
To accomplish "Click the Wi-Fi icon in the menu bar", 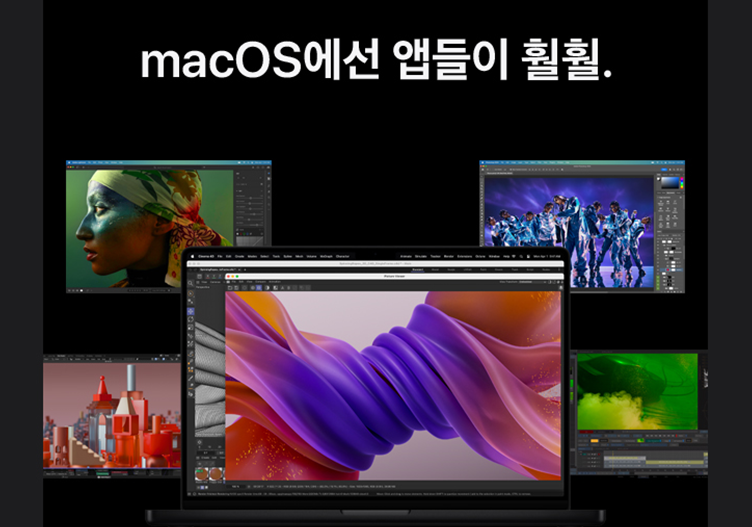I will 514,257.
